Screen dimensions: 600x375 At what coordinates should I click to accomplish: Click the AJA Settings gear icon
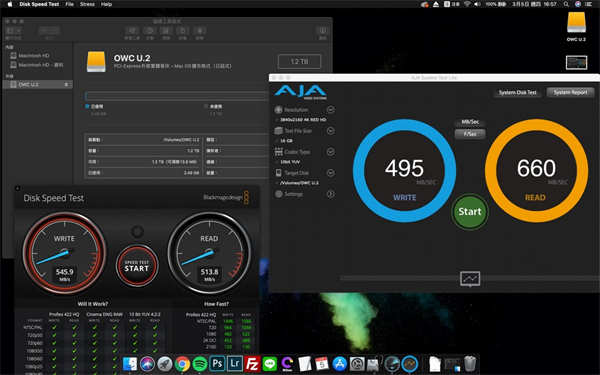[x=279, y=194]
